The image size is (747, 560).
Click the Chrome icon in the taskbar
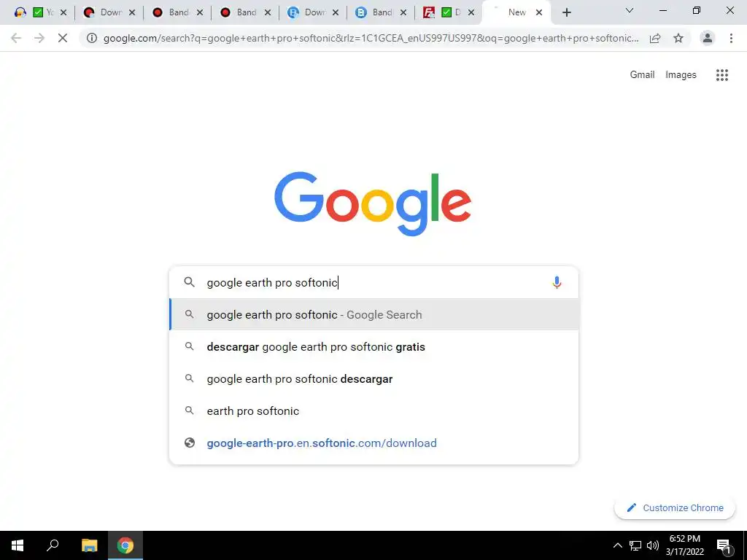coord(125,545)
